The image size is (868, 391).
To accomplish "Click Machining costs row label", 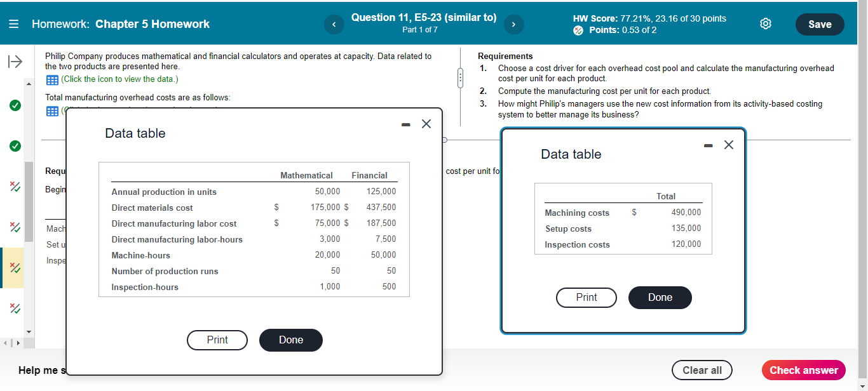I will click(577, 213).
